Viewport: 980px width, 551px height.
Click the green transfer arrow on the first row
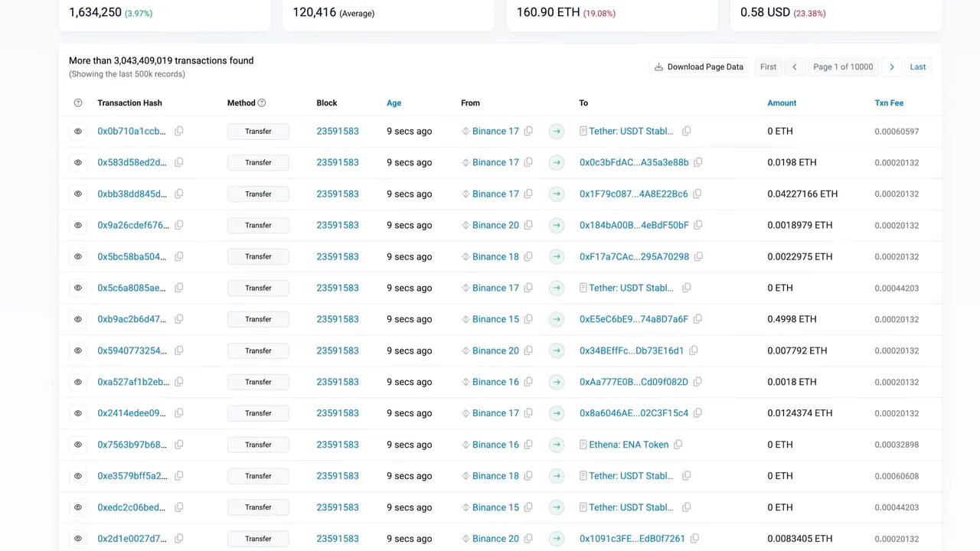coord(556,131)
